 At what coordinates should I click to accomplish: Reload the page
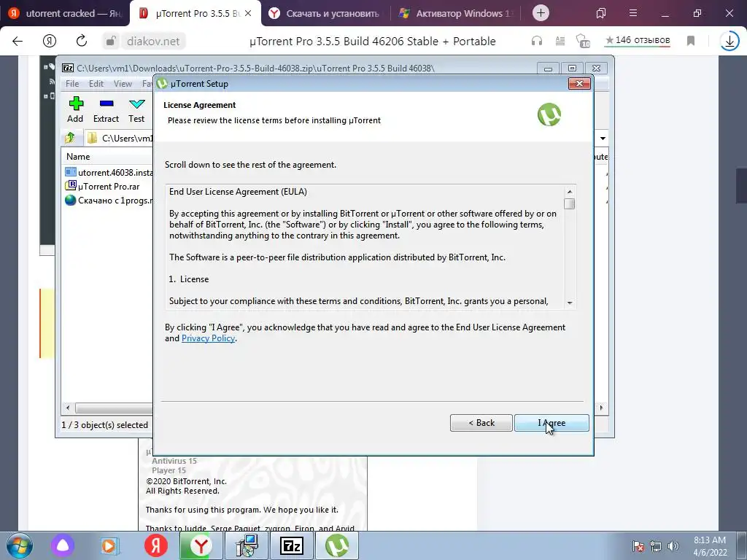[x=82, y=41]
